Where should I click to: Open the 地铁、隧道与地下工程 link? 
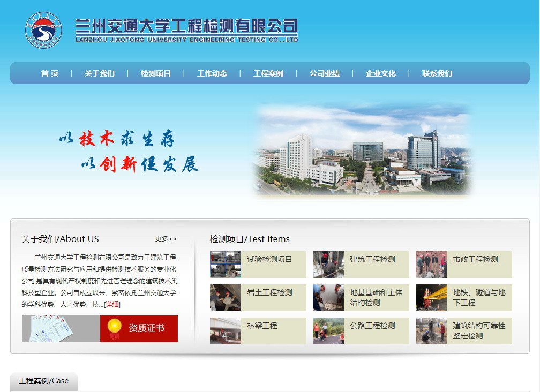[479, 298]
